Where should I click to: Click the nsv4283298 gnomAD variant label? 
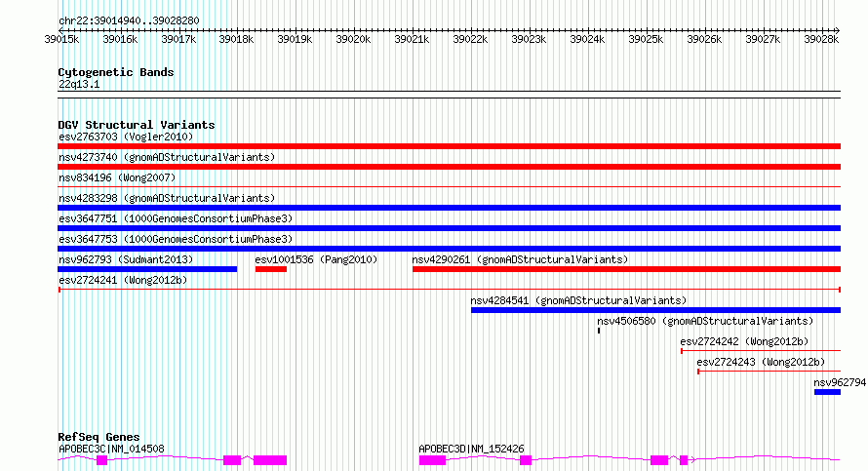tap(167, 198)
